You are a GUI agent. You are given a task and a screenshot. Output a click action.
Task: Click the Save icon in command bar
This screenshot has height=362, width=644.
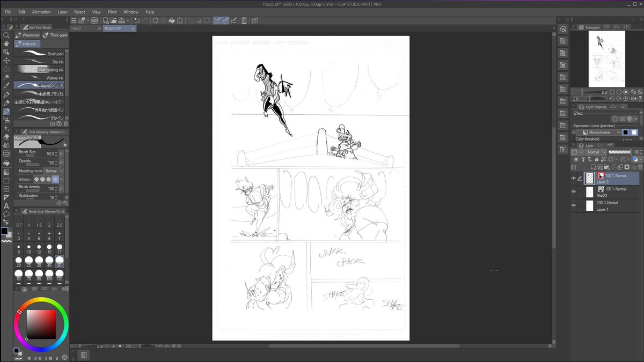121,20
